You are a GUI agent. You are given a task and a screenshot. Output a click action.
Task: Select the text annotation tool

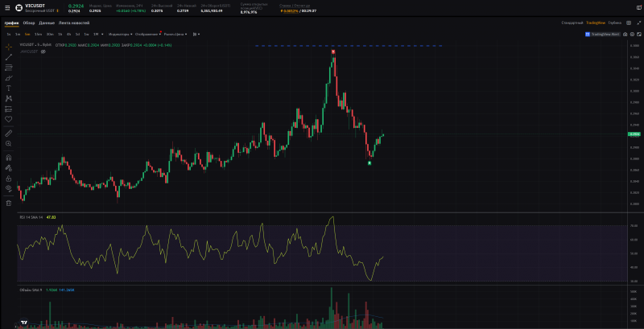pos(8,88)
